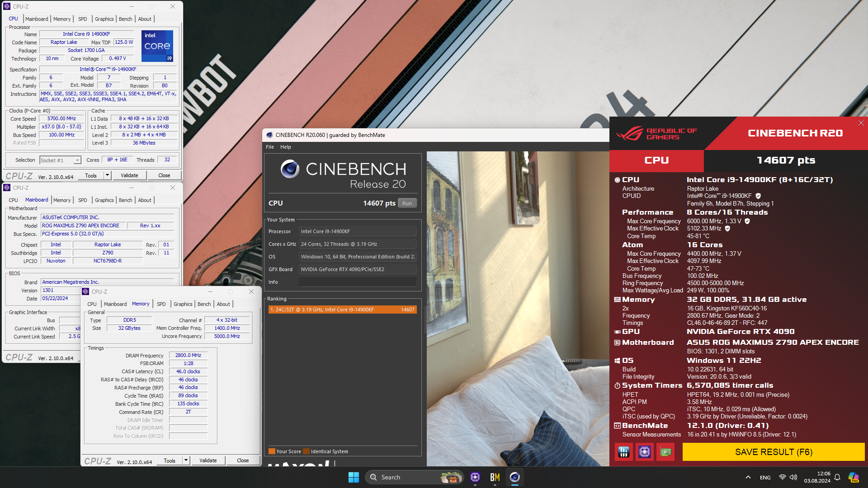Click the BIOS Version value 1301 in CPU-Z

point(60,291)
